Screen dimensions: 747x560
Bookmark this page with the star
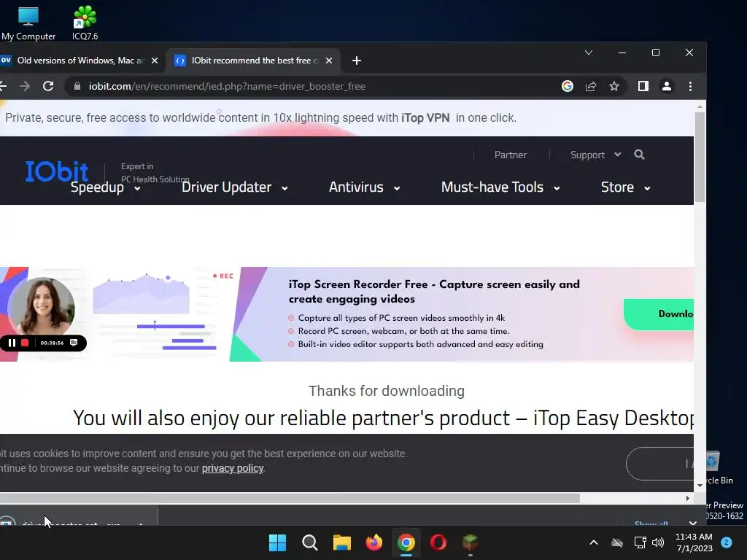pyautogui.click(x=614, y=86)
